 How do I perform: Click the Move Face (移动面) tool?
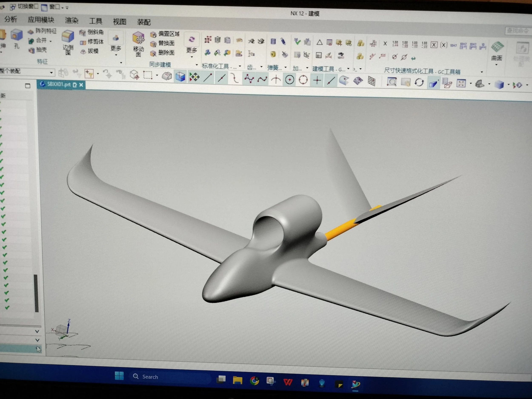pos(139,39)
